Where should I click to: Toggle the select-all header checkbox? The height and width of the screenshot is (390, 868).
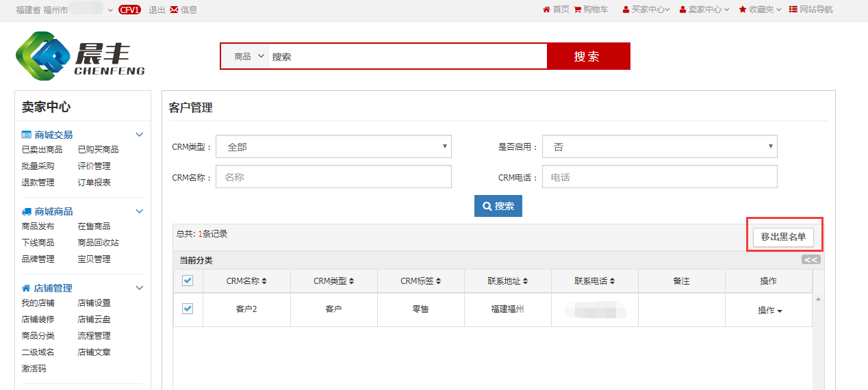coord(188,281)
